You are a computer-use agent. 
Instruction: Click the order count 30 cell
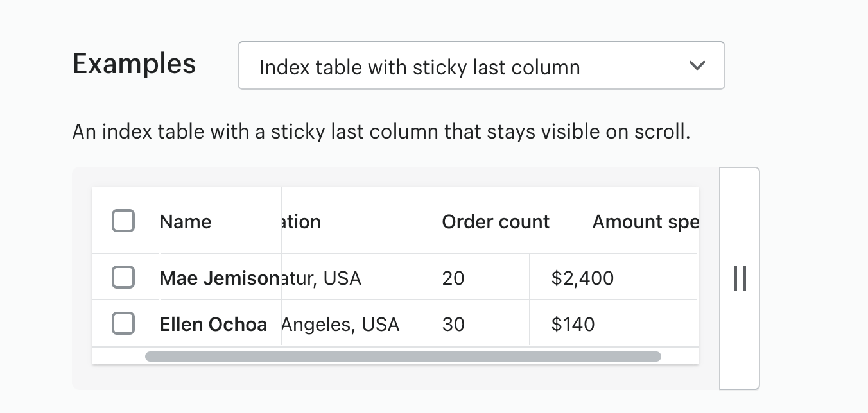(453, 324)
